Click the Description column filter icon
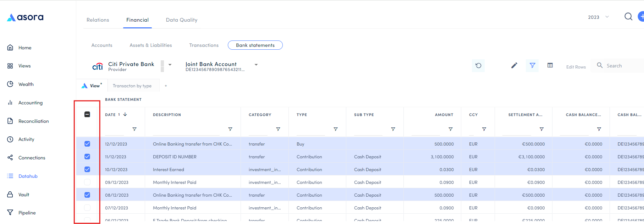 [230, 129]
